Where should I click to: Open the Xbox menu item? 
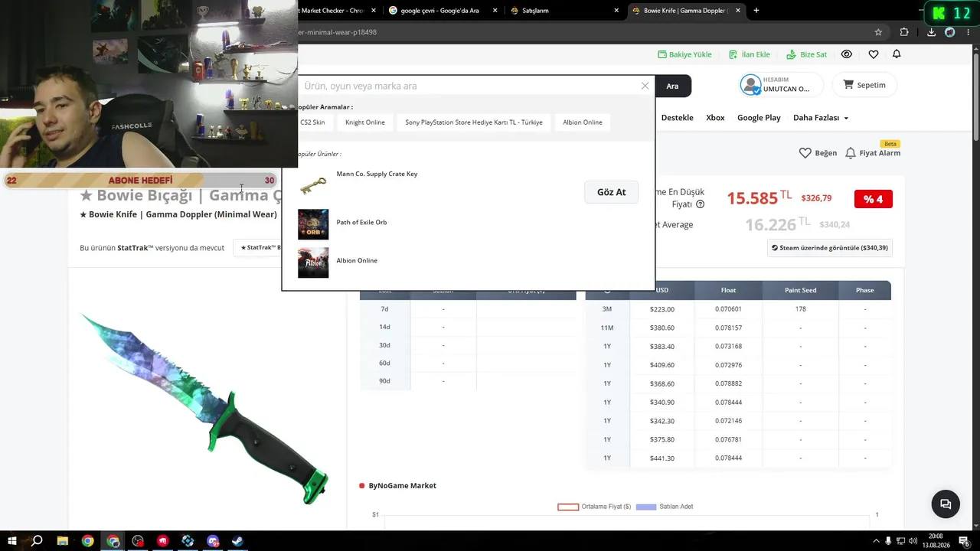tap(715, 118)
